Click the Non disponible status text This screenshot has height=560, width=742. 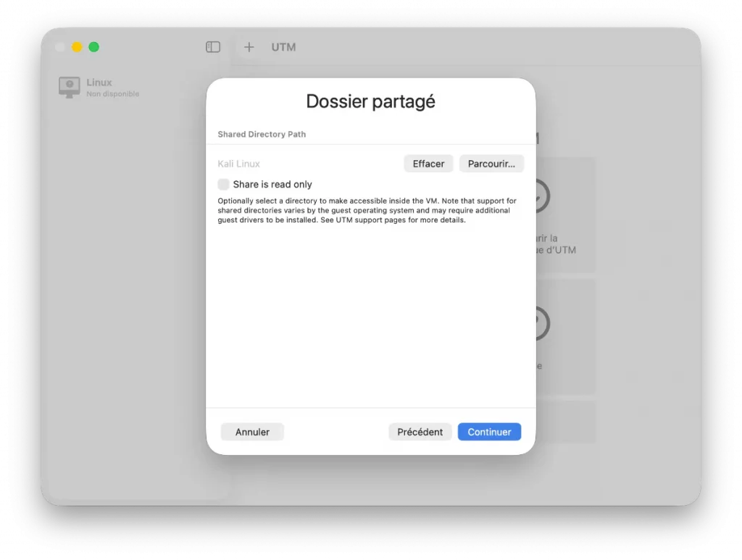pos(112,93)
